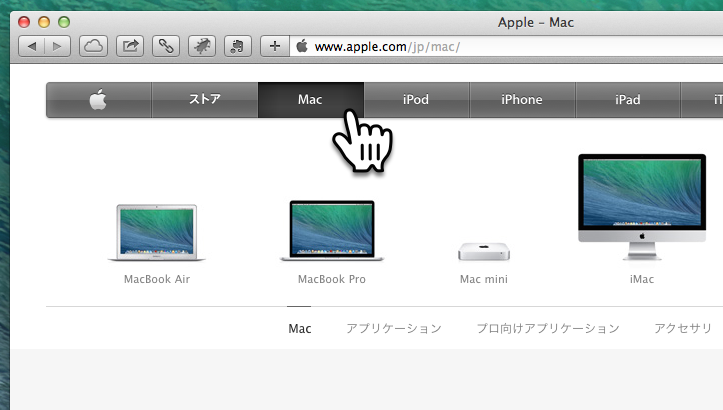This screenshot has width=723, height=410.
Task: Select the Mac sub-navigation item
Action: pos(300,328)
